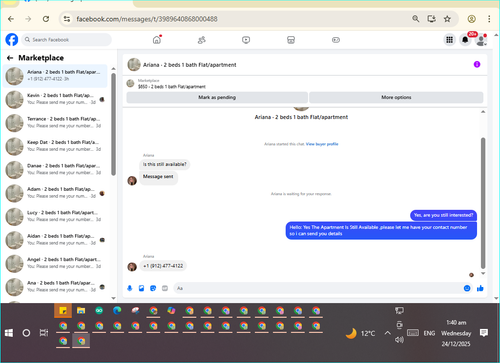The width and height of the screenshot is (500, 363).
Task: View site information icon in address bar
Action: 67,19
